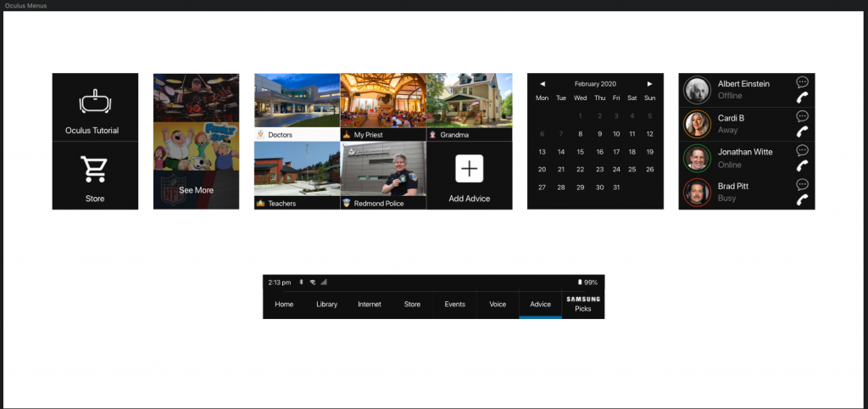Image resolution: width=868 pixels, height=409 pixels.
Task: Click the chat bubble for Albert Einstein
Action: pyautogui.click(x=802, y=82)
